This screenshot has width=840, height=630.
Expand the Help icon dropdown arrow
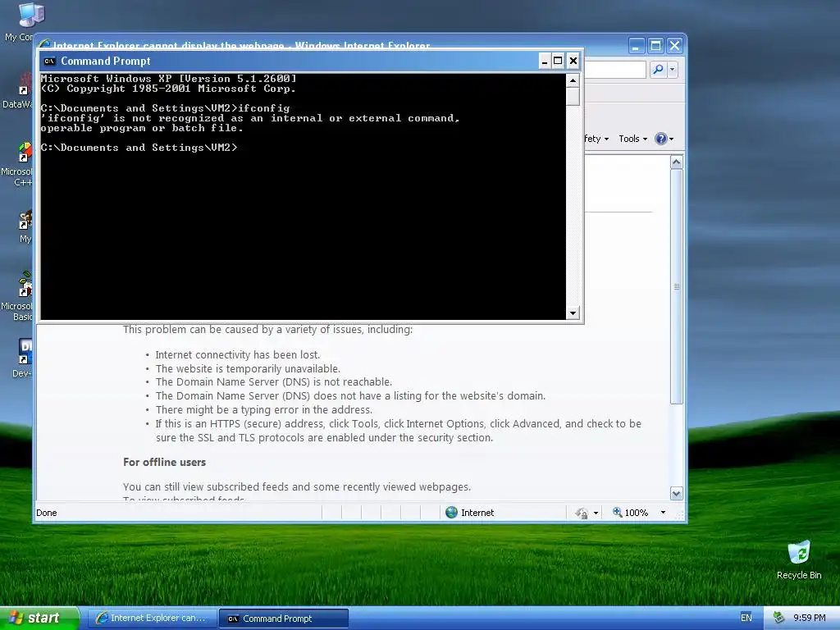[x=671, y=139]
